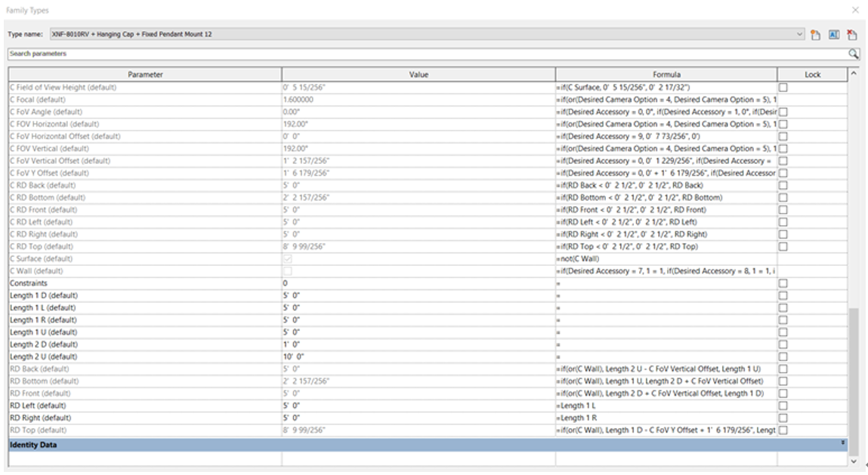The image size is (868, 475).
Task: Click the Delete Type icon
Action: [x=851, y=35]
